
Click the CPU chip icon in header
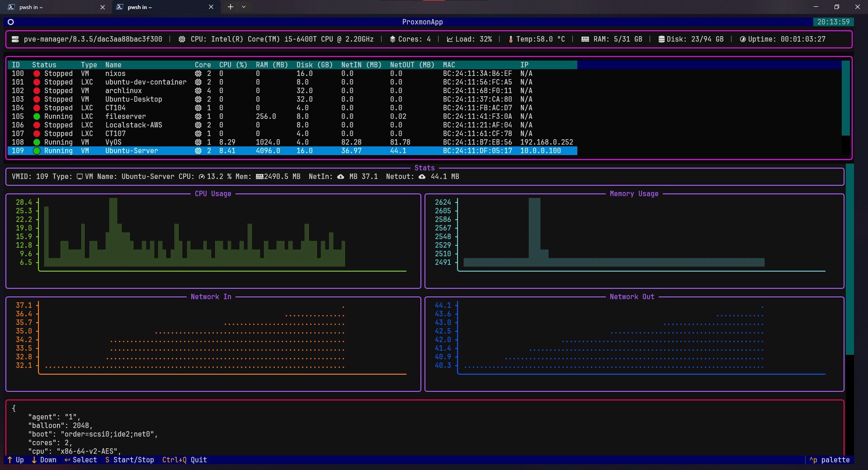[182, 39]
